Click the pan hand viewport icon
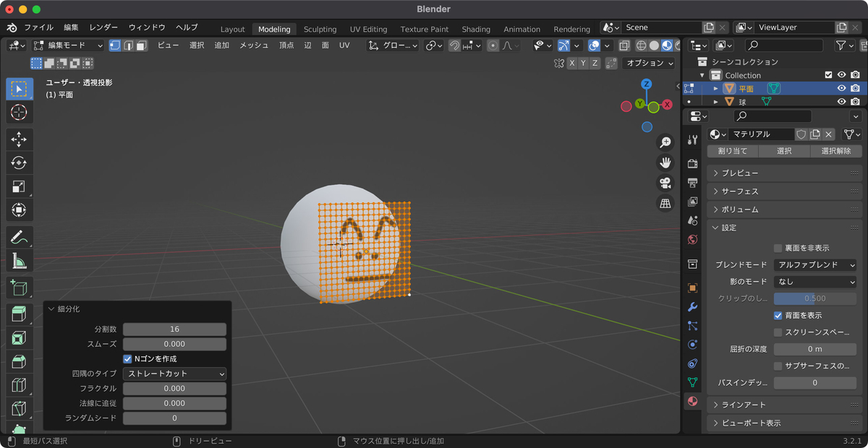The height and width of the screenshot is (448, 868). coord(665,163)
